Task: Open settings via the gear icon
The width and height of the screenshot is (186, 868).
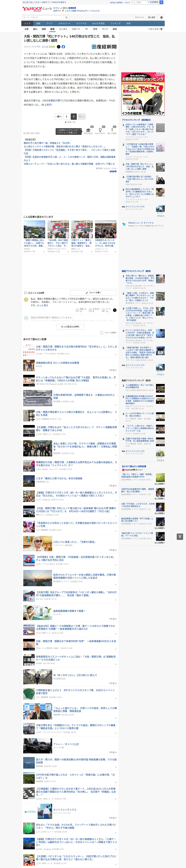Action: coord(161,18)
